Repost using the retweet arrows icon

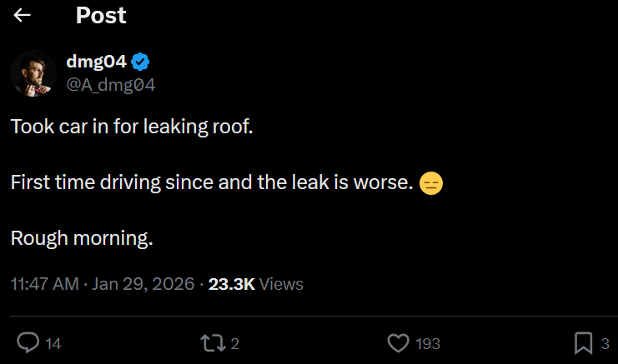point(214,342)
